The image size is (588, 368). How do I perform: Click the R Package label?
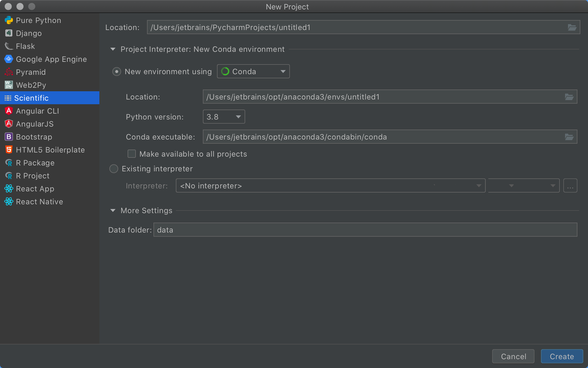(x=35, y=163)
